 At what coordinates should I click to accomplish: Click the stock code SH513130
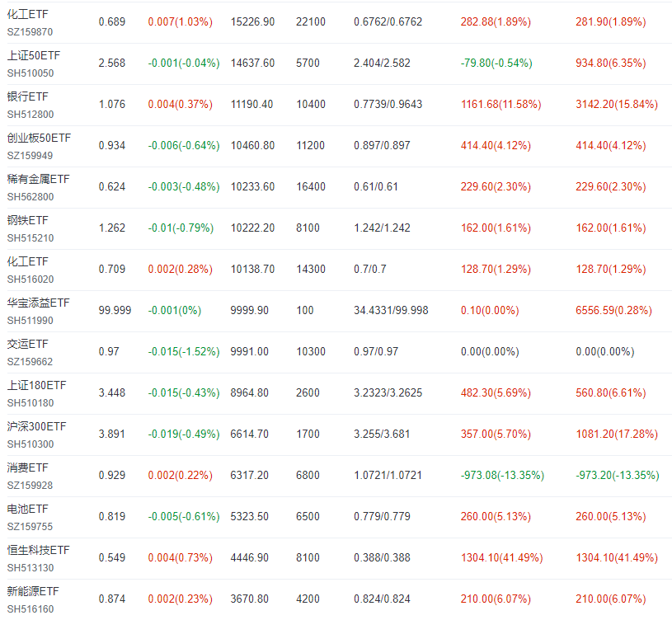pyautogui.click(x=31, y=568)
